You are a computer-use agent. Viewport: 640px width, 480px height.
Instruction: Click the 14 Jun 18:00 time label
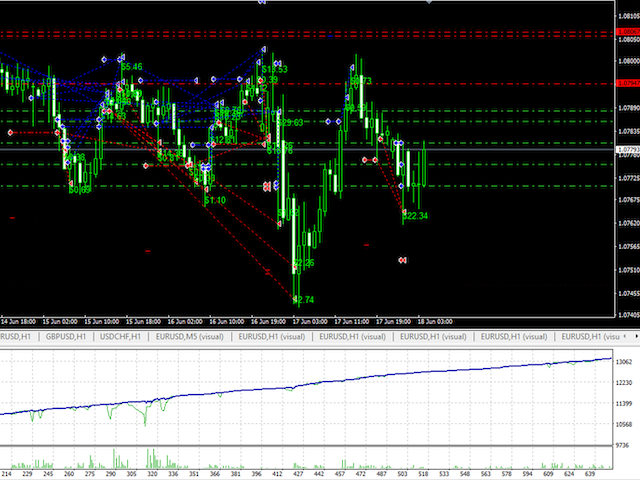click(x=18, y=322)
